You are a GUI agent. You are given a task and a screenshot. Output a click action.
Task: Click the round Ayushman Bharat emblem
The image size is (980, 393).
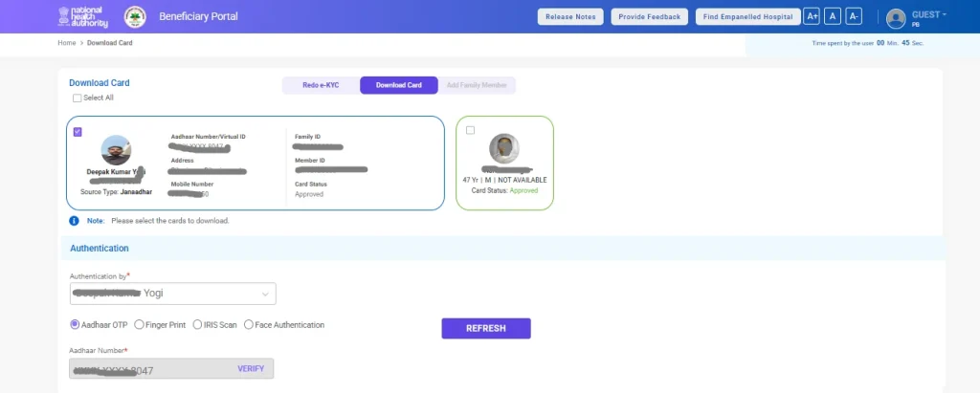click(x=134, y=17)
